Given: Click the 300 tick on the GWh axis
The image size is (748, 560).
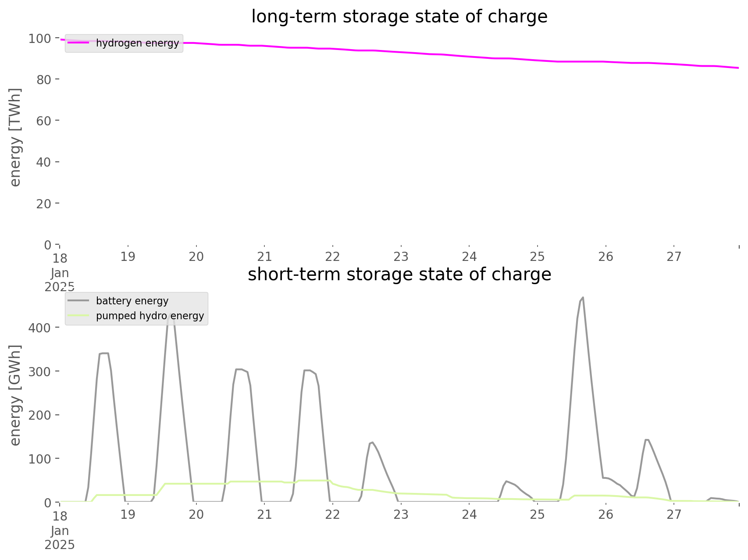Looking at the screenshot, I should pos(40,371).
